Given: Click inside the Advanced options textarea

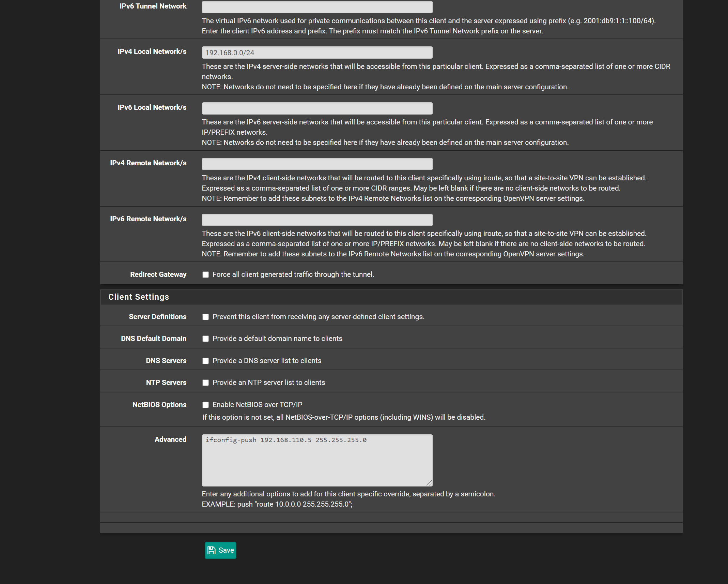Looking at the screenshot, I should click(317, 460).
